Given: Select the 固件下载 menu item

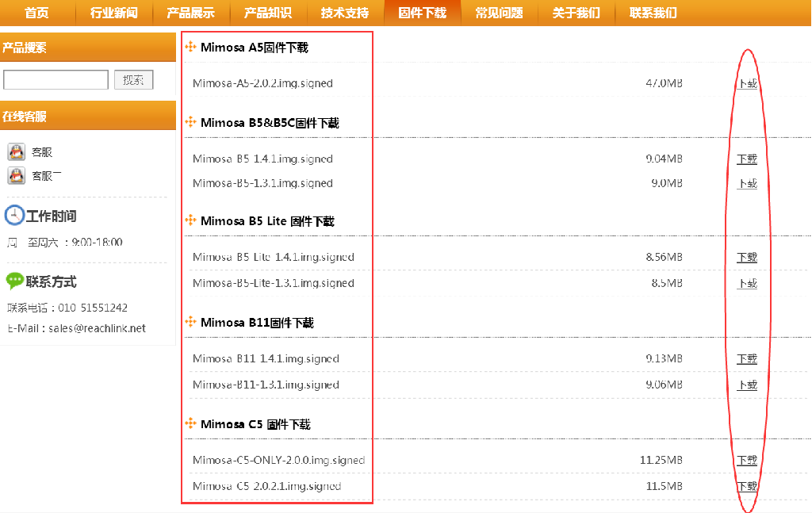Looking at the screenshot, I should [x=423, y=13].
